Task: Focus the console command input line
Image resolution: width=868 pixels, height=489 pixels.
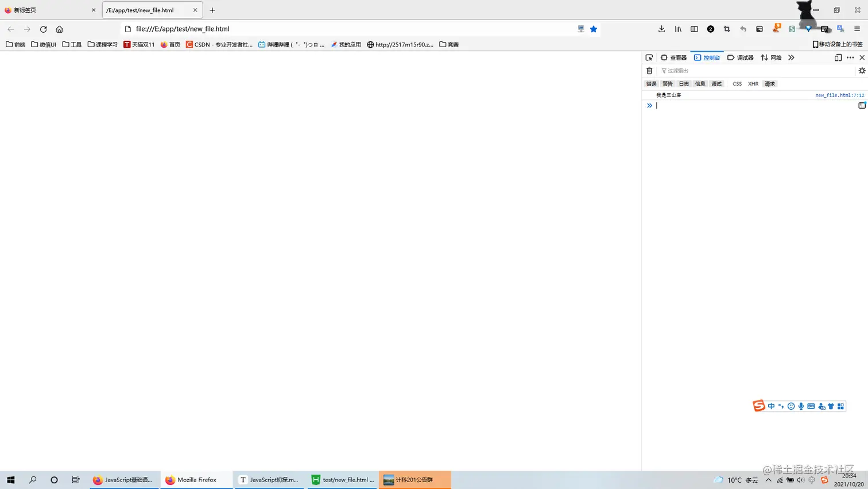Action: pos(755,106)
